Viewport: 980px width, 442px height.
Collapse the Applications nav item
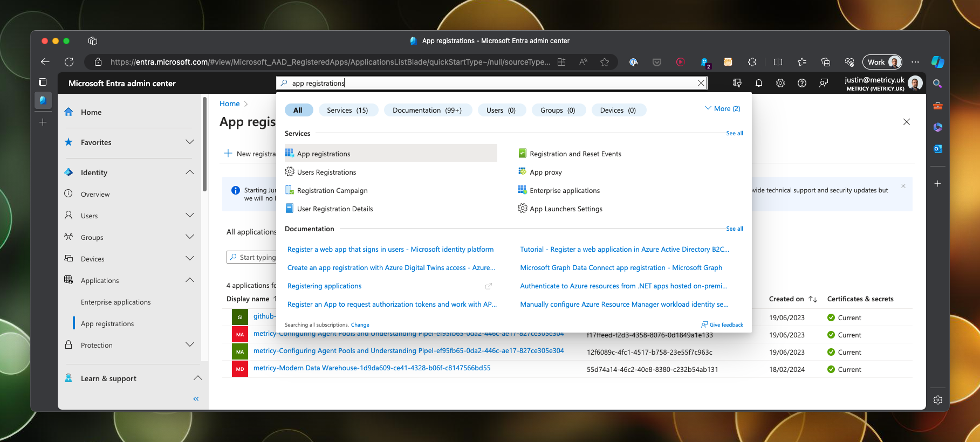(190, 280)
